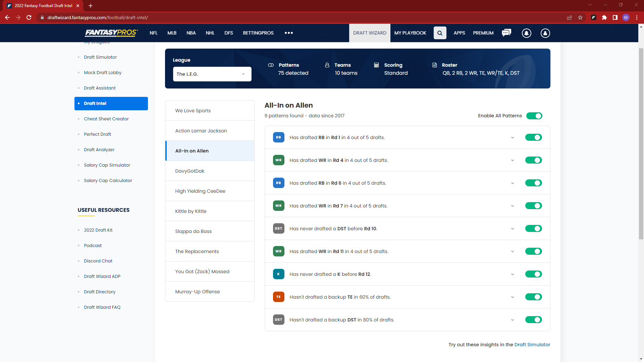Click the Draft Simulator link at bottom
The image size is (644, 362).
(x=532, y=344)
